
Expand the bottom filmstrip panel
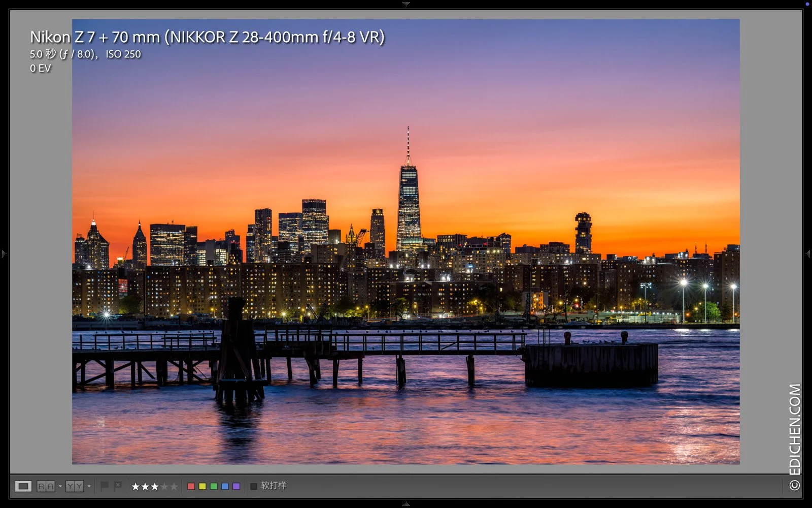406,504
